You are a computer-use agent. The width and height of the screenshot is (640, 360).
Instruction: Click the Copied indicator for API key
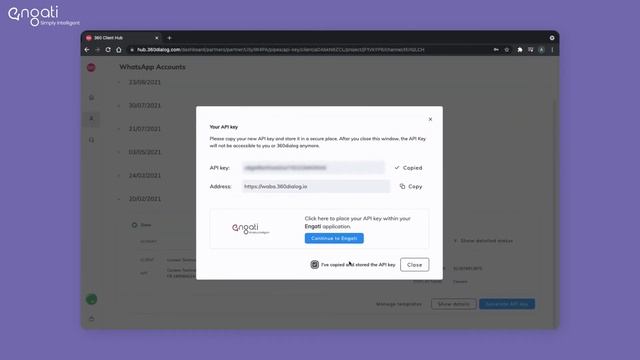pyautogui.click(x=409, y=168)
